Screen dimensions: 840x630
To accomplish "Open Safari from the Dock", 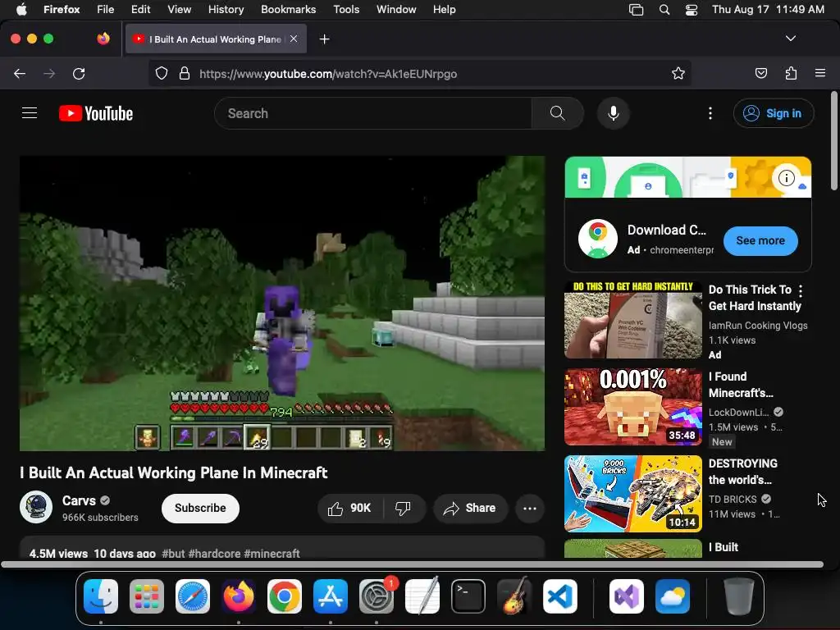I will 193,596.
